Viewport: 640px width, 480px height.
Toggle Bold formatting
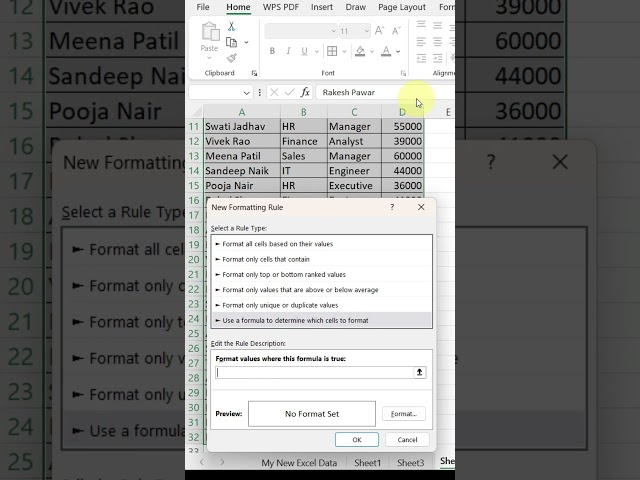tap(272, 51)
